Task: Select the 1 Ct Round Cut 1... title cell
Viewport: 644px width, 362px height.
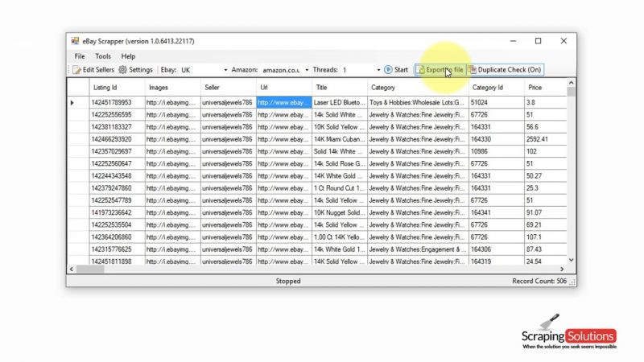Action: click(x=340, y=188)
